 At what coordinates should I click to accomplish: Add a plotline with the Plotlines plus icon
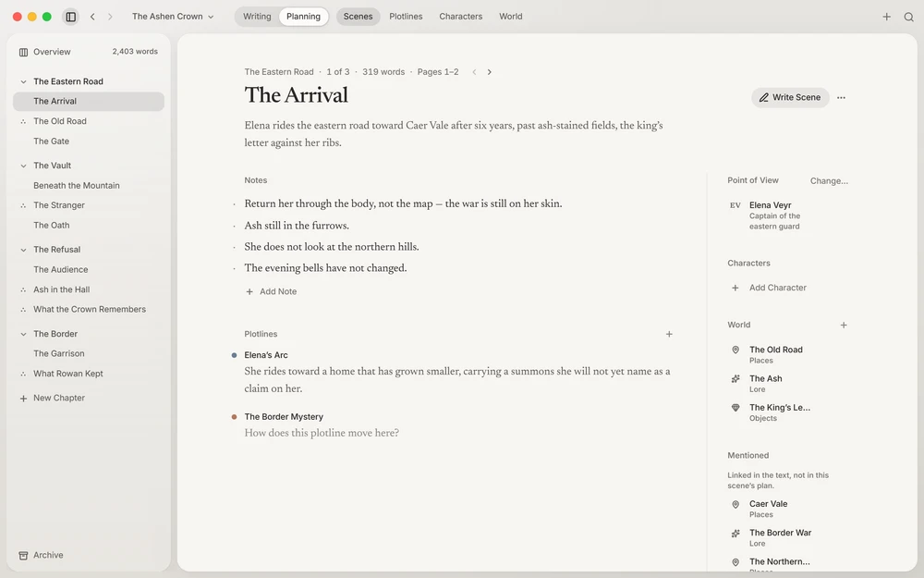pos(669,334)
